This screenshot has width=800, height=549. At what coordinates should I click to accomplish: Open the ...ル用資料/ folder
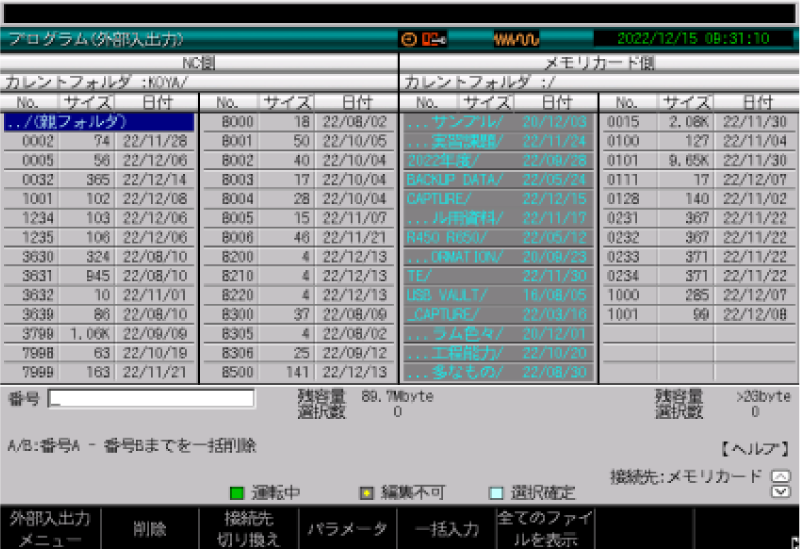point(498,218)
